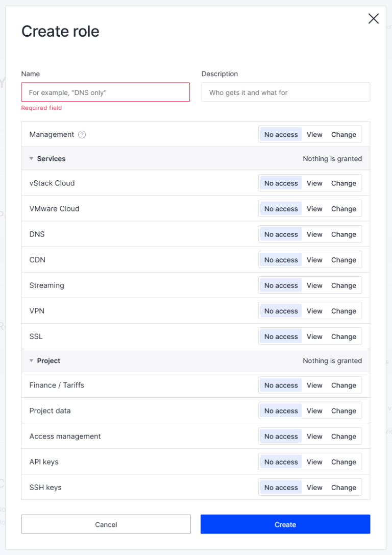This screenshot has height=555, width=392.
Task: Set VPN to View
Action: point(314,311)
